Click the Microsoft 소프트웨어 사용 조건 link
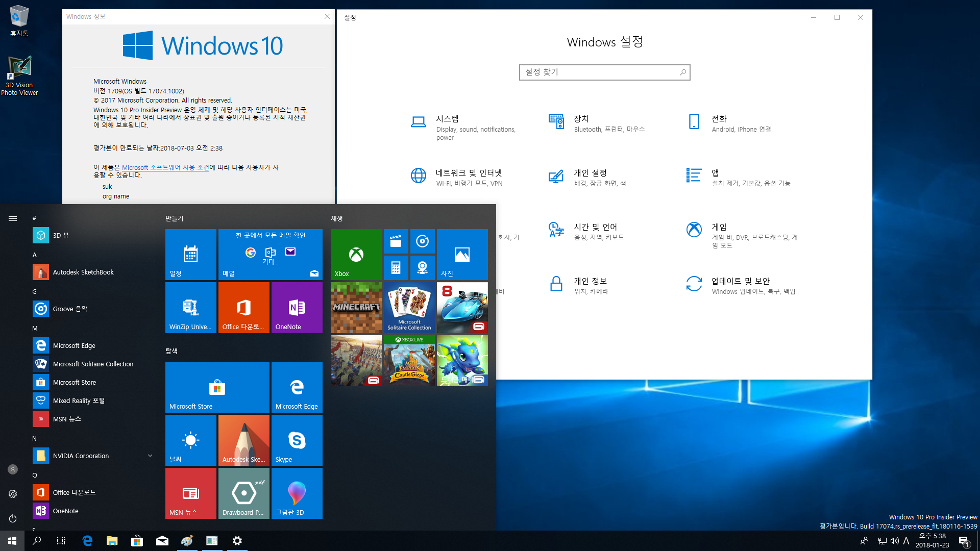 (165, 167)
